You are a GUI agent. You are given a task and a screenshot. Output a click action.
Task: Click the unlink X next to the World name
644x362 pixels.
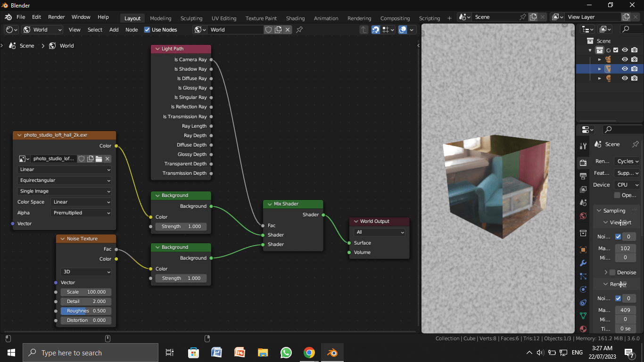tap(288, 29)
